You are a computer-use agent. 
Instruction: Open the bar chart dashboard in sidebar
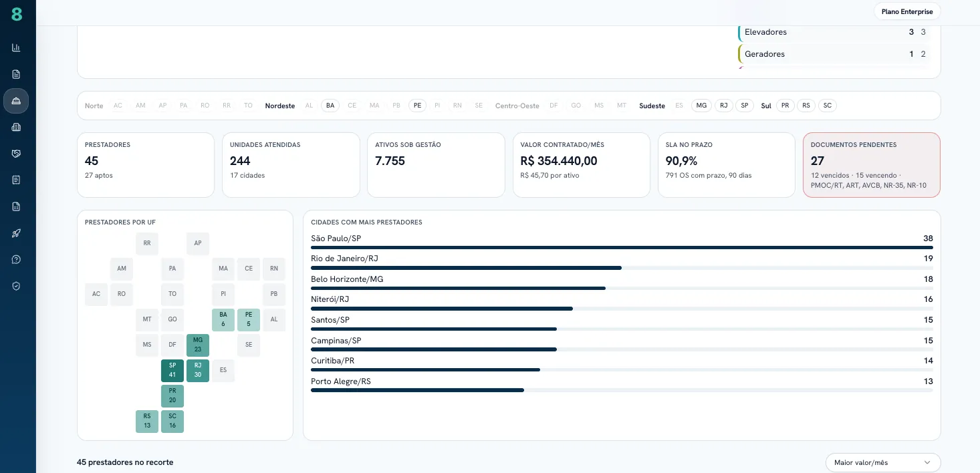pyautogui.click(x=16, y=47)
